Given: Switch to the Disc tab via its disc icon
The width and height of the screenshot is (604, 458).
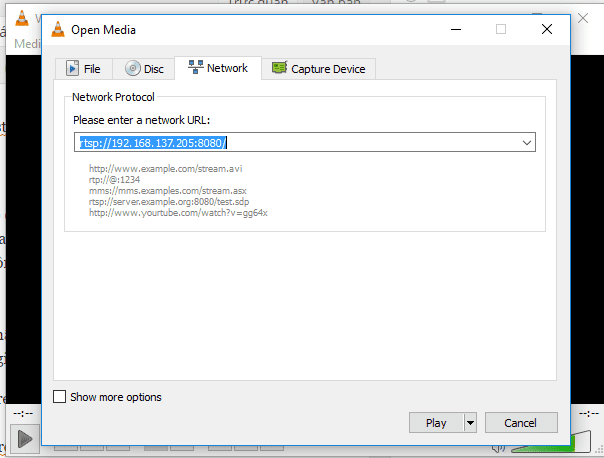Looking at the screenshot, I should 132,69.
